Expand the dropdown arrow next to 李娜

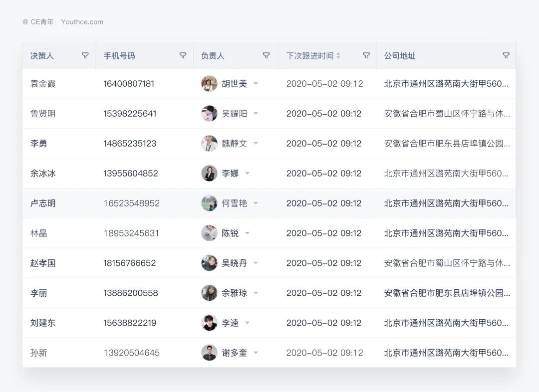pos(247,173)
